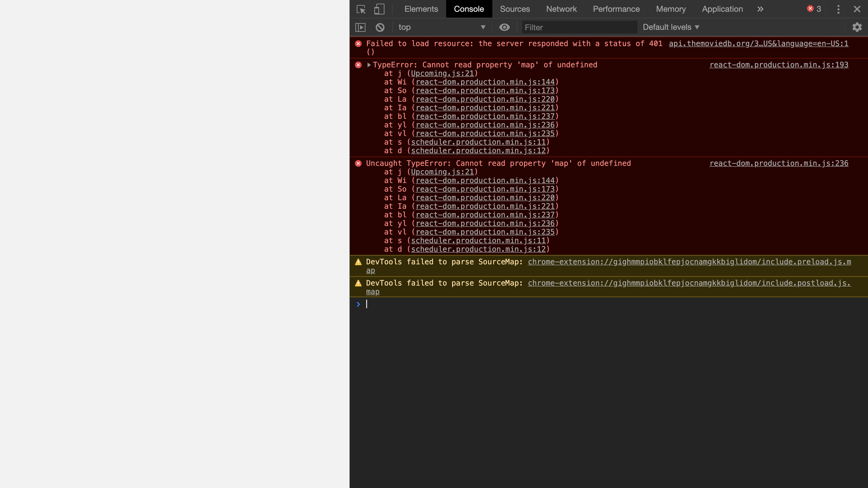The image size is (868, 488).
Task: Switch to the Sources panel
Action: pos(514,9)
